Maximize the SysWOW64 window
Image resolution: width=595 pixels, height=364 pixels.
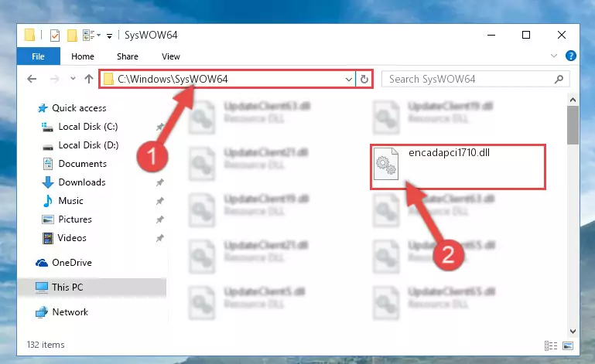coord(526,35)
